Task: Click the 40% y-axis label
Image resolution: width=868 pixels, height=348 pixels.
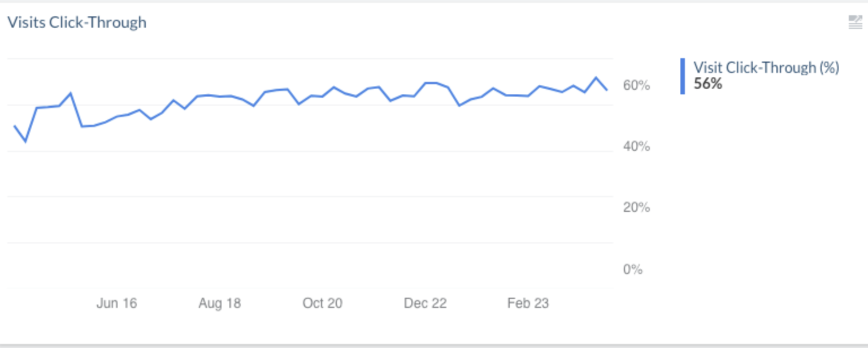Action: pos(636,147)
